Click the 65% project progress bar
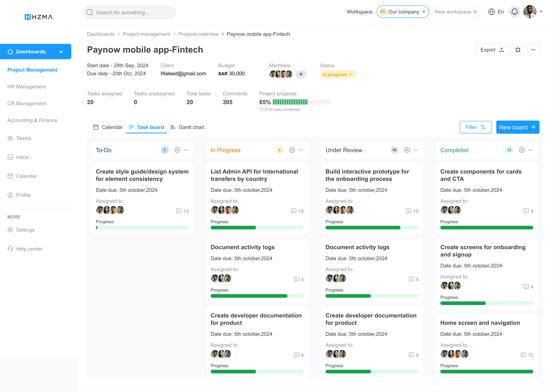The width and height of the screenshot is (553, 392). (301, 102)
